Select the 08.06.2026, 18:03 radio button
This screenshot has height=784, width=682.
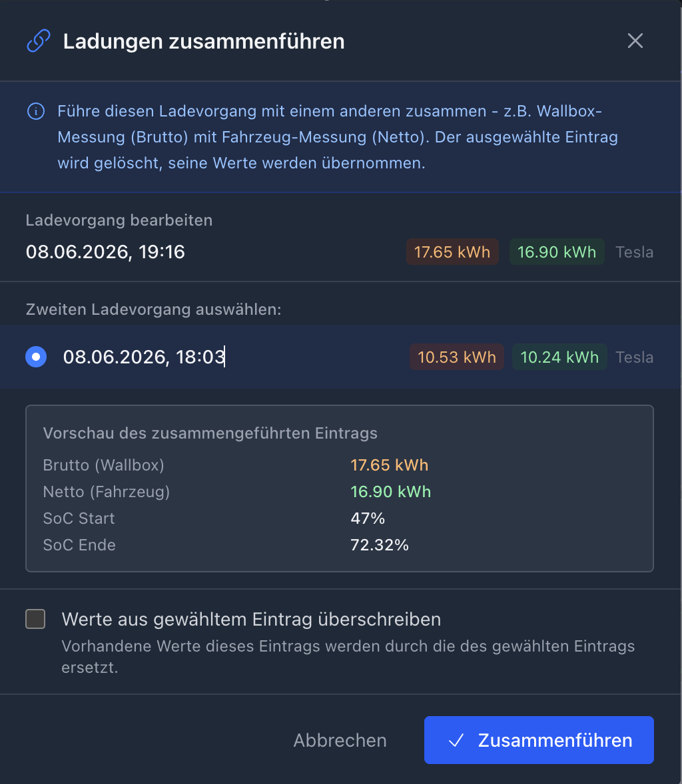(36, 357)
